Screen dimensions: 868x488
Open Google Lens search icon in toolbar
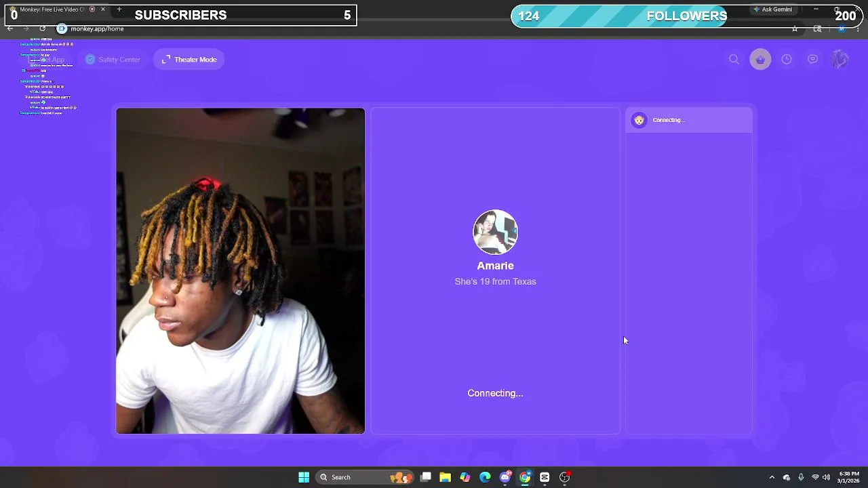(x=817, y=28)
